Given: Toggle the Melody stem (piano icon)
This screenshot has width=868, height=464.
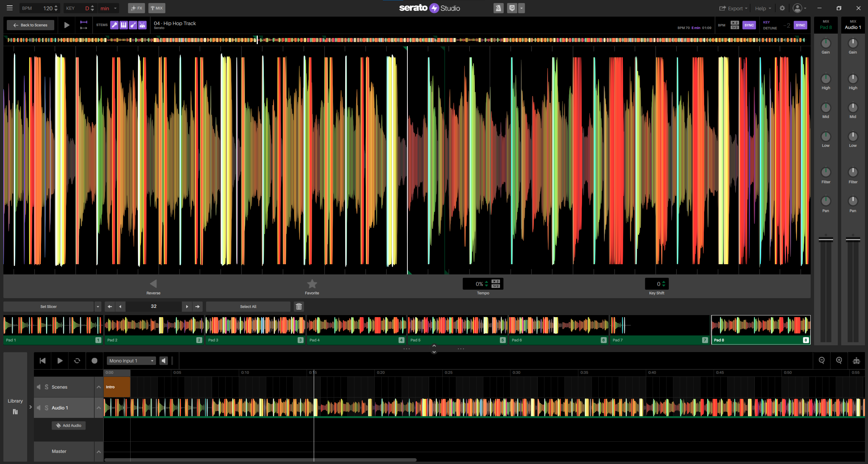Looking at the screenshot, I should pos(123,25).
